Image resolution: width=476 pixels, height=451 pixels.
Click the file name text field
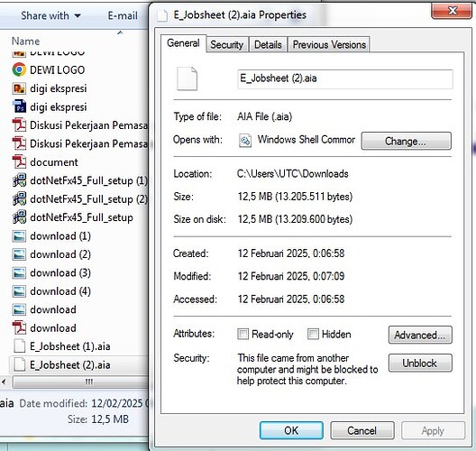tap(345, 79)
